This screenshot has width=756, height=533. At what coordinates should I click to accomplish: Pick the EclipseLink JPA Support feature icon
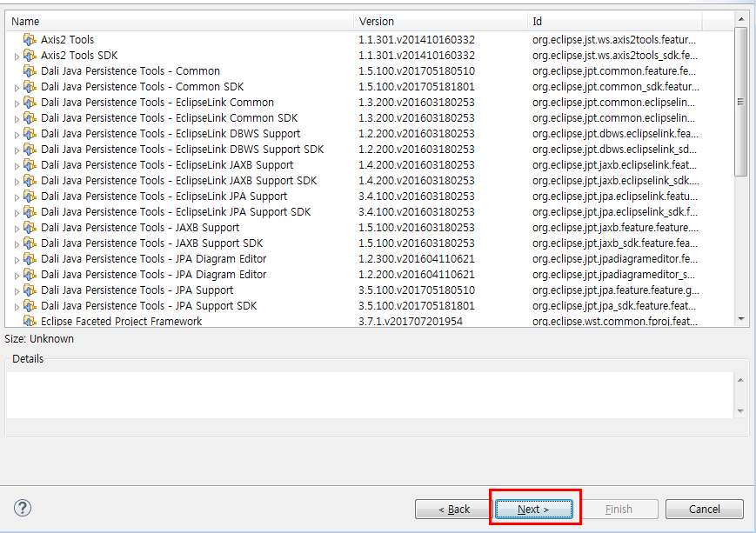(x=30, y=197)
